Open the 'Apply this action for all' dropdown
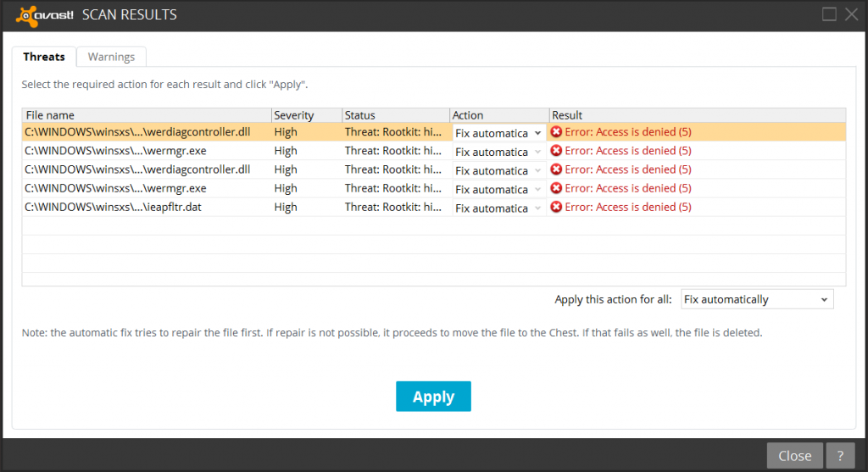Screen dimensions: 868x472 tap(757, 299)
